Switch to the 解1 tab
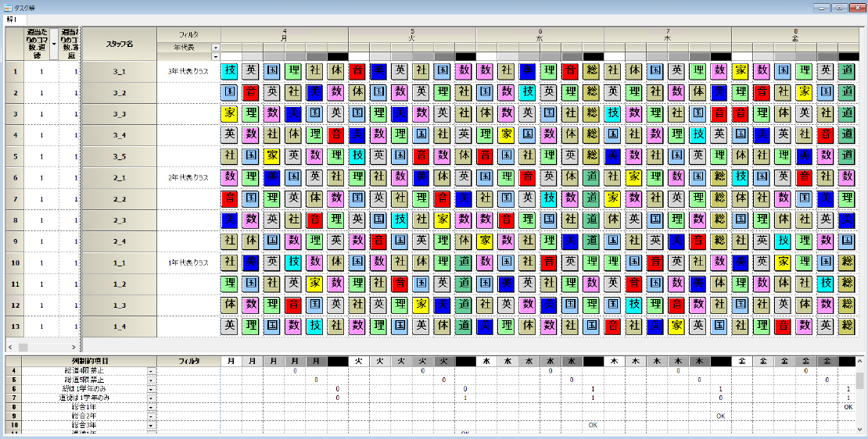The image size is (868, 439). tap(11, 19)
